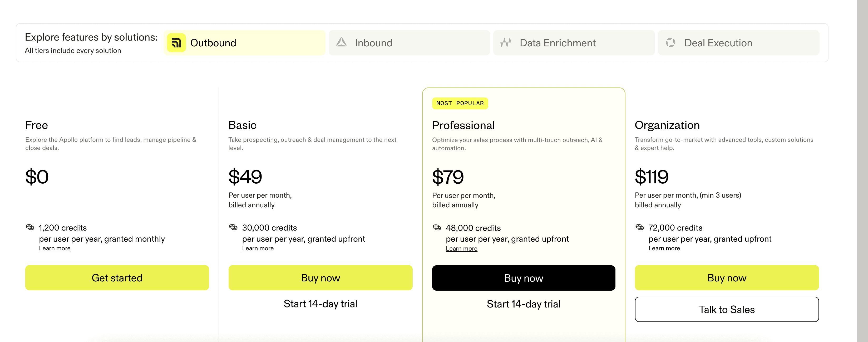The width and height of the screenshot is (868, 342).
Task: Click the Data Enrichment waveform icon
Action: 506,42
